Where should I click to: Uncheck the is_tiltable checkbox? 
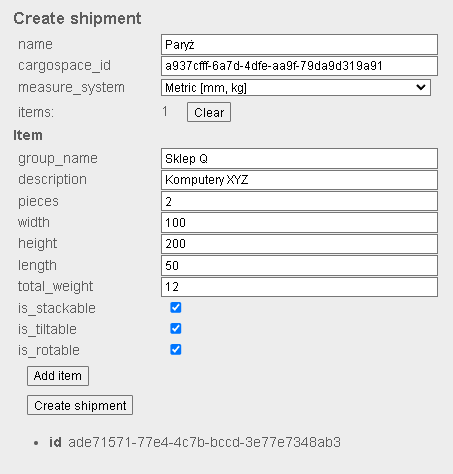click(x=176, y=328)
